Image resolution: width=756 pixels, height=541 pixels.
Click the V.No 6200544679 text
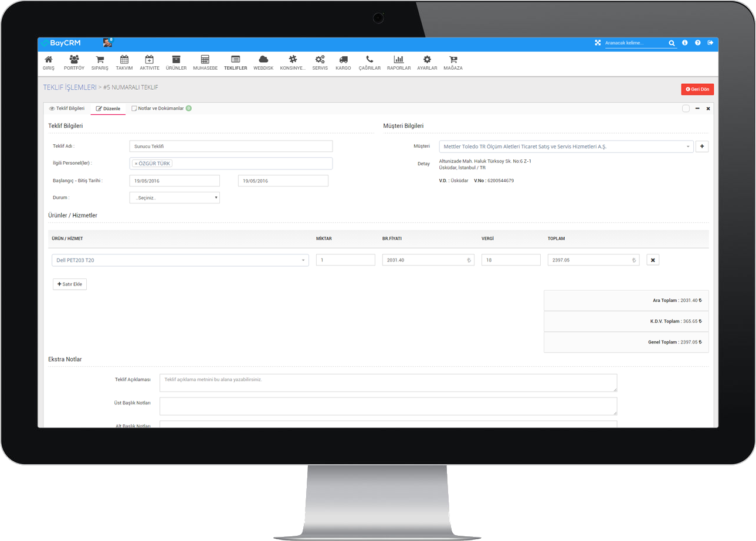494,181
